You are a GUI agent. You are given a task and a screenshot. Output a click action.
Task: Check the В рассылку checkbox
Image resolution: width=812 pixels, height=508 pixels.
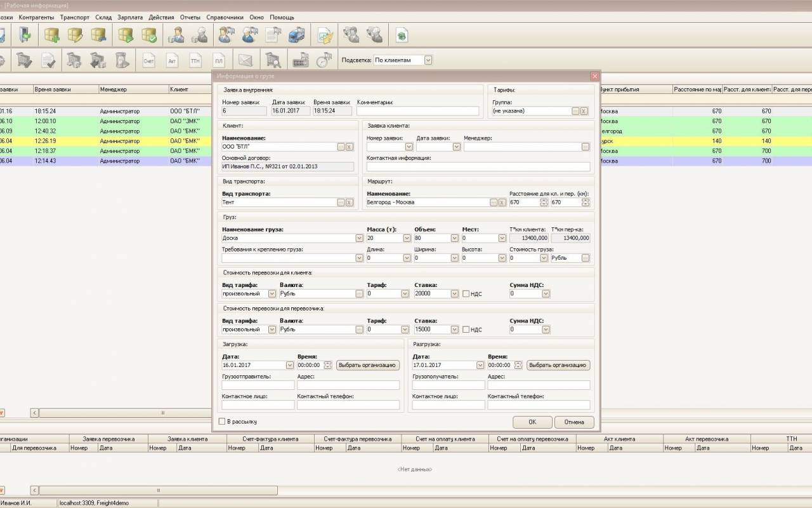point(222,421)
